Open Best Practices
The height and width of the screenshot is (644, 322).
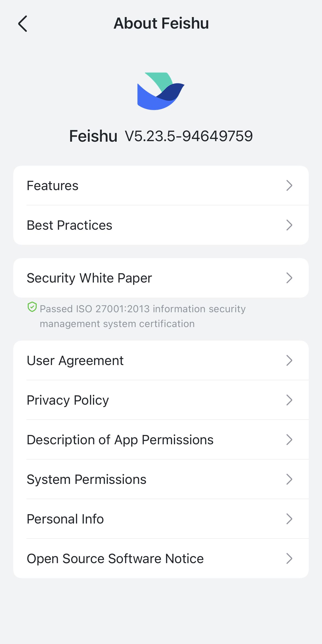[69, 225]
